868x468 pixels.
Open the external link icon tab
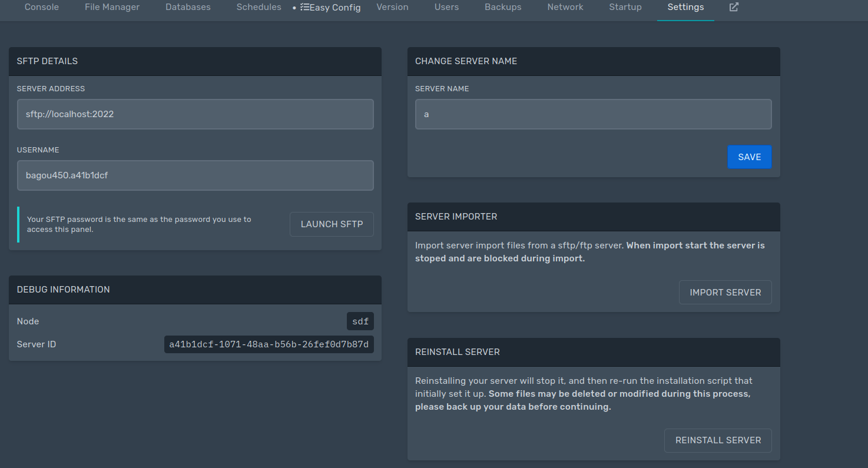pyautogui.click(x=734, y=8)
